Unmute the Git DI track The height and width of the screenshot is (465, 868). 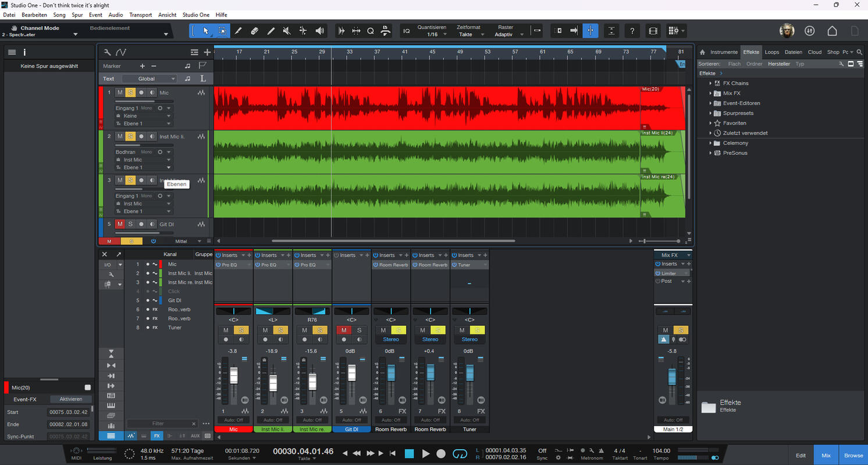[120, 224]
